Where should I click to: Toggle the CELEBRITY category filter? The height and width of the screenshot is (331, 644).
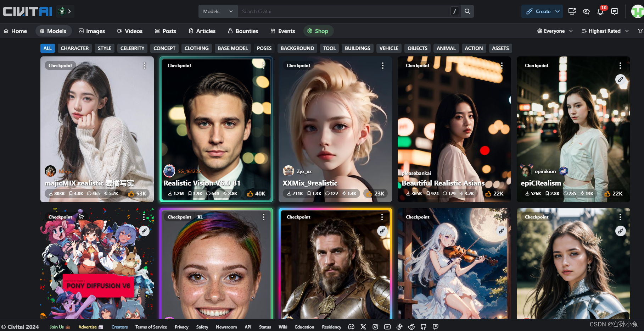point(132,48)
